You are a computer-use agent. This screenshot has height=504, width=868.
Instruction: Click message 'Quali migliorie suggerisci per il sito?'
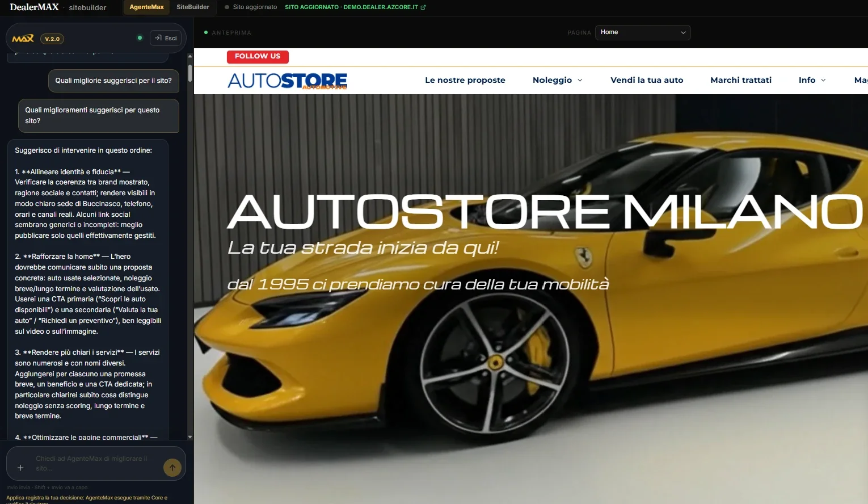pyautogui.click(x=113, y=81)
